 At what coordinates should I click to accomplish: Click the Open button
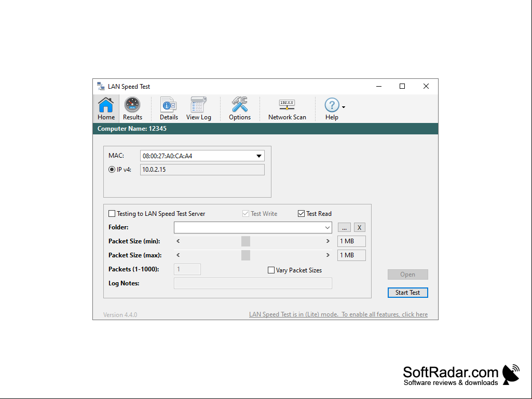coord(408,274)
